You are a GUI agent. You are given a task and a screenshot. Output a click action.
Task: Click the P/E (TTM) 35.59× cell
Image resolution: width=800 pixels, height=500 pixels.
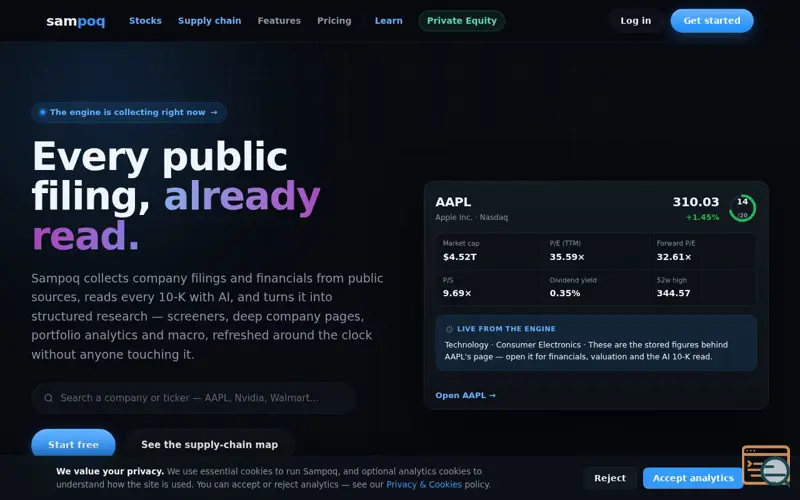[595, 251]
